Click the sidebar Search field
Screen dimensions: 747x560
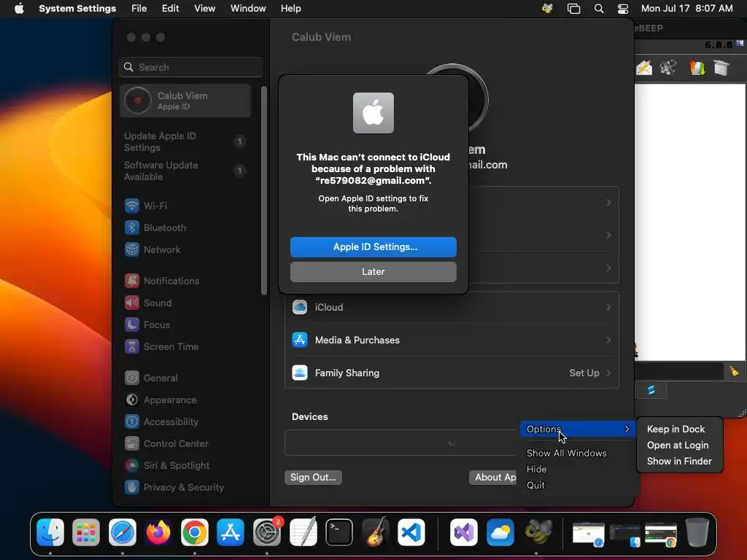click(x=190, y=67)
